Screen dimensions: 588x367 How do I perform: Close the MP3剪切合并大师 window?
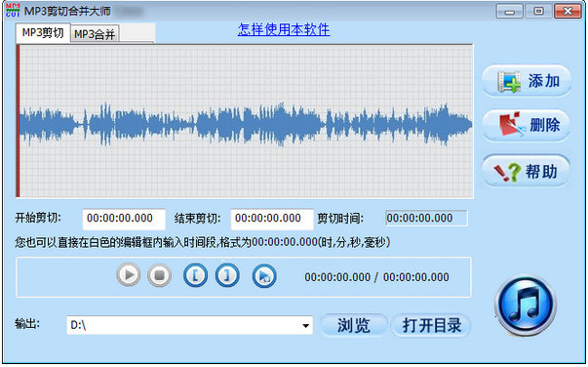[x=568, y=12]
